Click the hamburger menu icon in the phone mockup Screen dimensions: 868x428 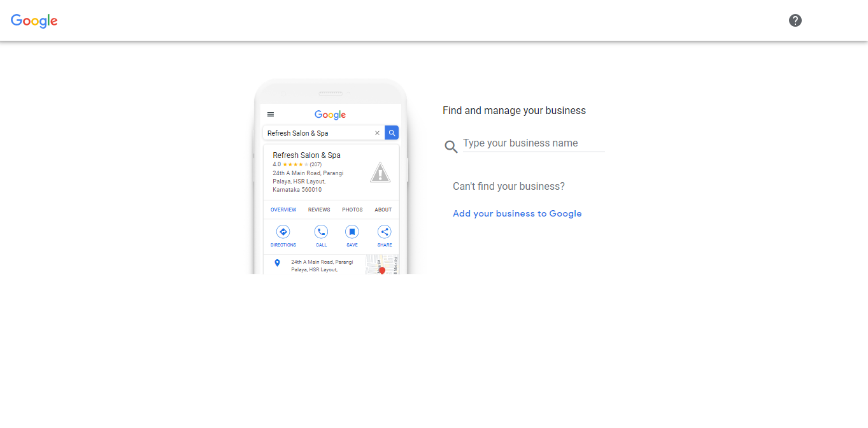click(x=271, y=115)
